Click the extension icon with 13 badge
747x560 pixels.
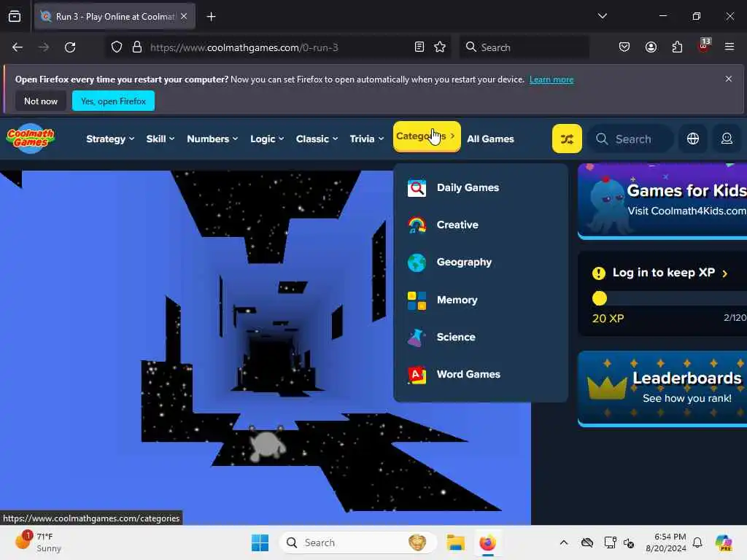pyautogui.click(x=704, y=46)
